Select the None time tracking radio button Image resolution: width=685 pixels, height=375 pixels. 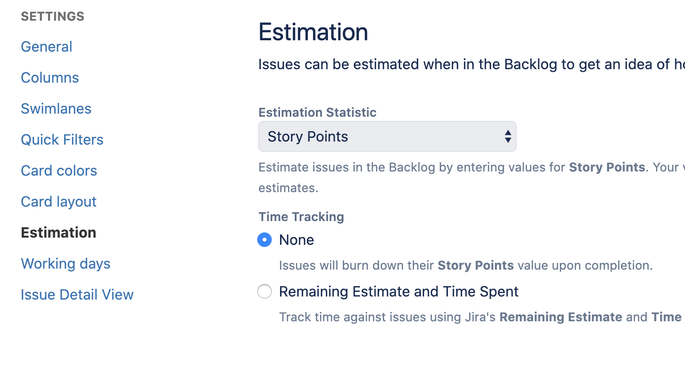point(264,240)
